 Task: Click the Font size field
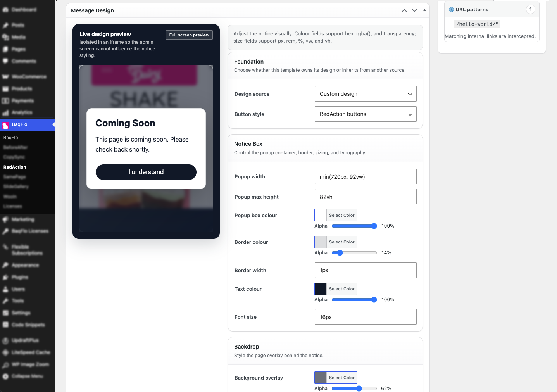click(x=366, y=317)
